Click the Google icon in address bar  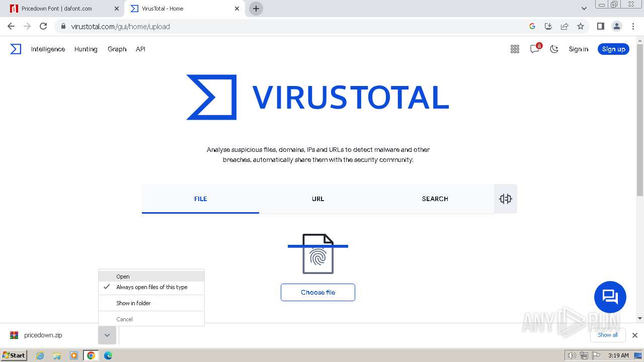(532, 26)
